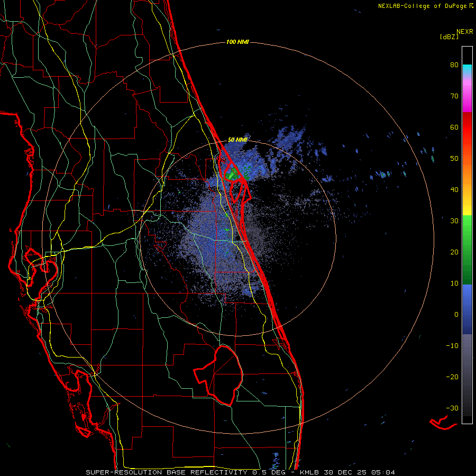The image size is (476, 476).
Task: Click the 40 dBZ scale value
Action: coord(454,190)
